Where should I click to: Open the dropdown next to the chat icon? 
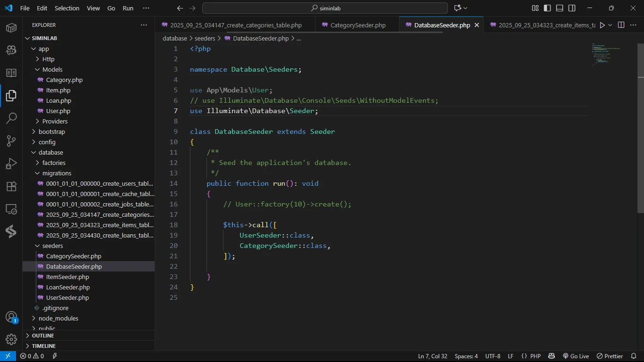point(465,8)
